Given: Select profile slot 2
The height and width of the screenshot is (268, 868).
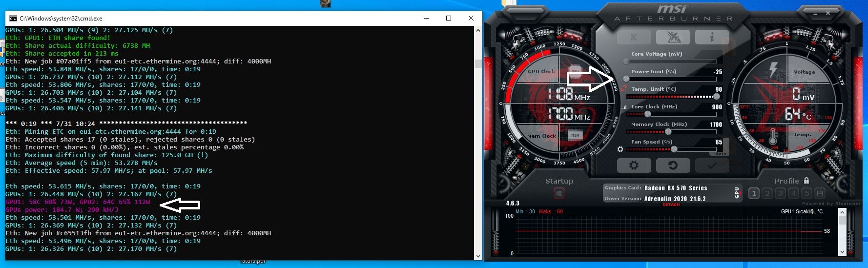Looking at the screenshot, I should tap(767, 193).
